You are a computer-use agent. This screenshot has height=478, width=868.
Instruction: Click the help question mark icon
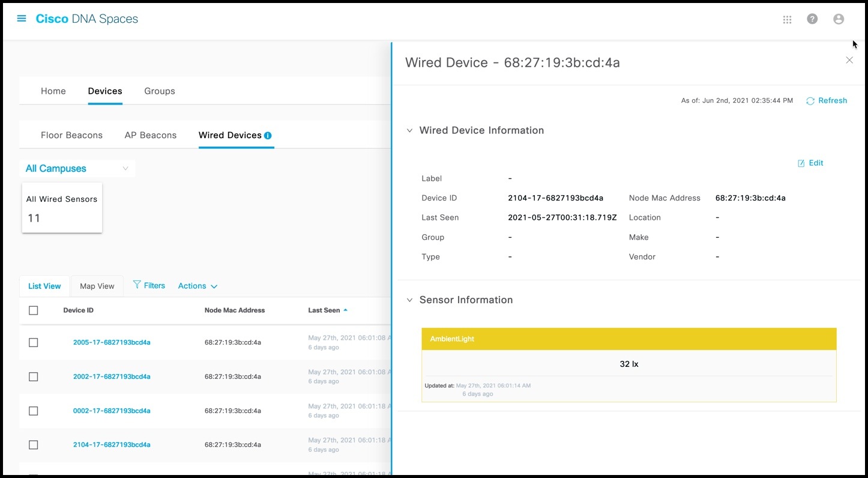point(812,19)
